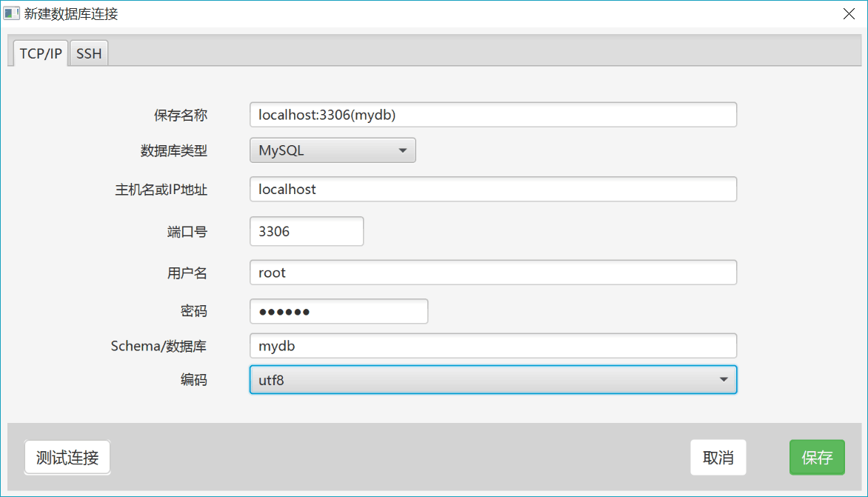Click the 数据库类型 label text
The image size is (868, 497).
click(x=173, y=150)
